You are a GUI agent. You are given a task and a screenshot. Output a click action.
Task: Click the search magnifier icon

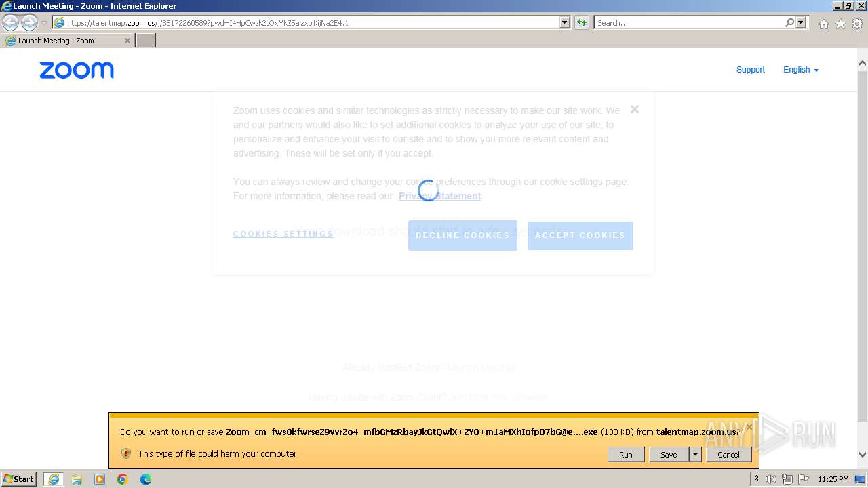(x=789, y=22)
